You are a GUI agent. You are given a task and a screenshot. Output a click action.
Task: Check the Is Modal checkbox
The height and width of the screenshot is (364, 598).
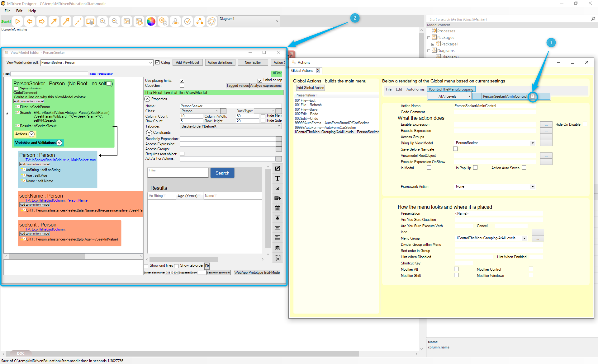click(429, 168)
